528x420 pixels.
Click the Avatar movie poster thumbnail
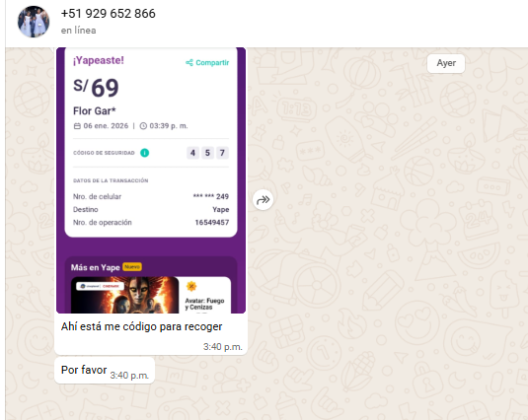click(x=125, y=295)
